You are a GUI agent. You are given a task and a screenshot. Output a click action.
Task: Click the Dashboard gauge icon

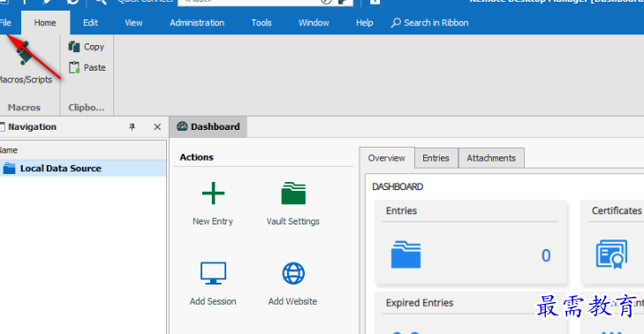182,126
